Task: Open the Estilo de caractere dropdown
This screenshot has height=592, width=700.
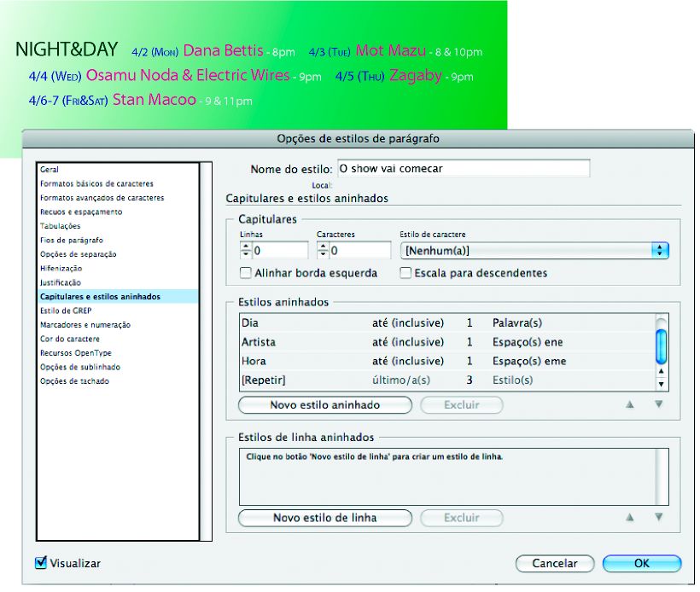Action: (x=534, y=251)
